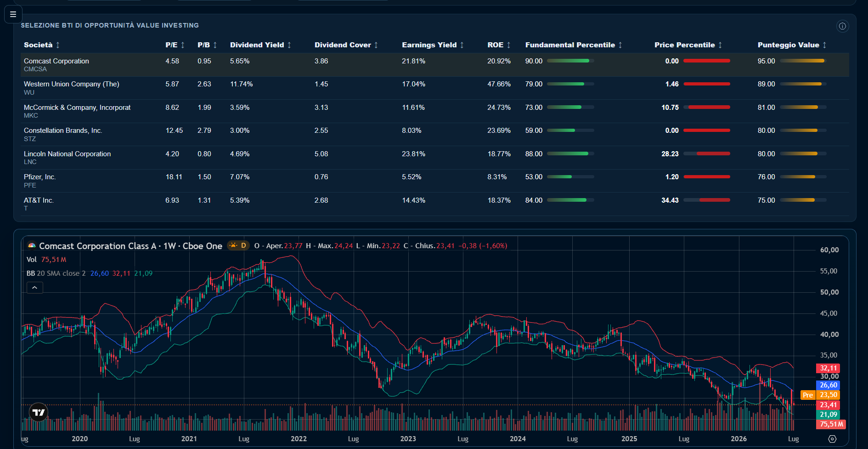
Task: Sort by Price Percentile arrow icon
Action: (720, 45)
